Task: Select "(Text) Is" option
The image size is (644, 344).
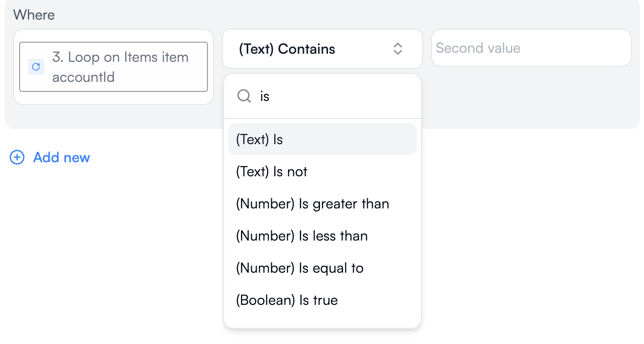Action: (x=322, y=139)
